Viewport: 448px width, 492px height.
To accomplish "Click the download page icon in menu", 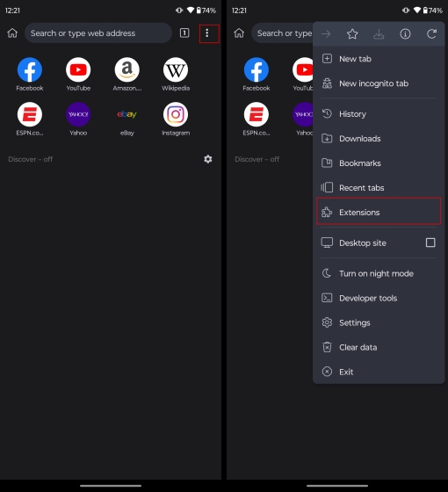I will click(379, 34).
